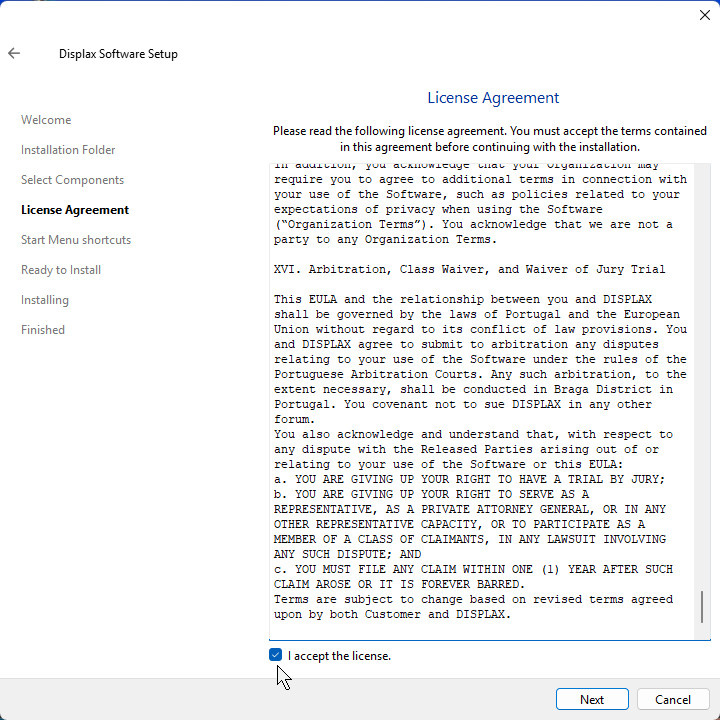Click the License Agreement page heading

pyautogui.click(x=493, y=98)
